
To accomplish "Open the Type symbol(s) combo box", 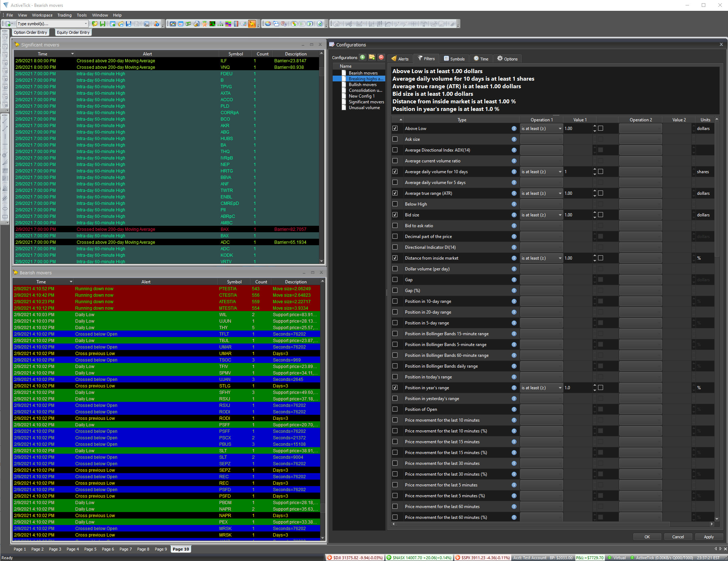I will pyautogui.click(x=52, y=24).
